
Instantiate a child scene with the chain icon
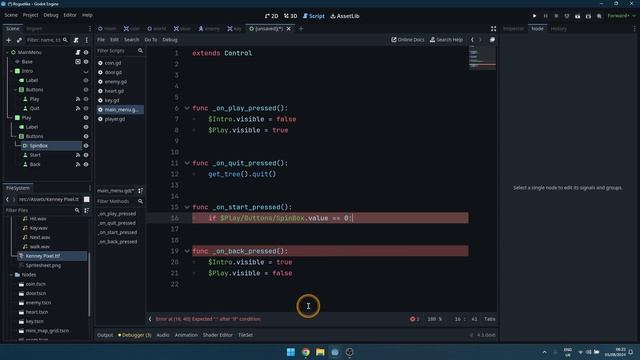pyautogui.click(x=19, y=40)
